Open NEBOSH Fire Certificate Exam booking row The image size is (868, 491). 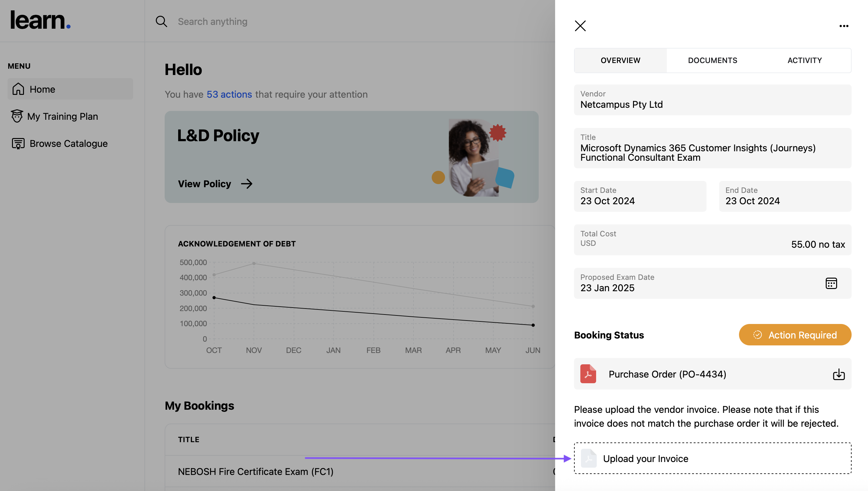coord(255,471)
